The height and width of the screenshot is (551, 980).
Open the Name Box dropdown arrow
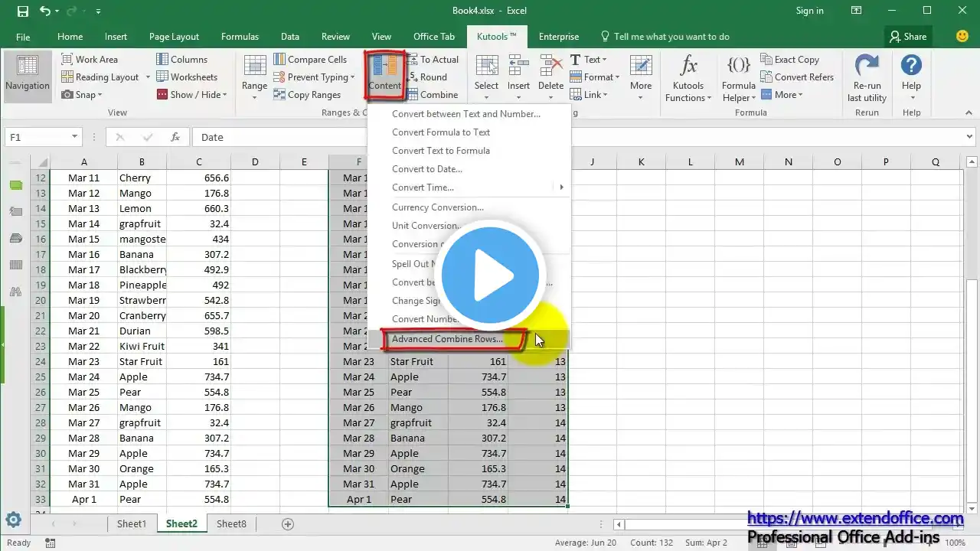pos(74,137)
